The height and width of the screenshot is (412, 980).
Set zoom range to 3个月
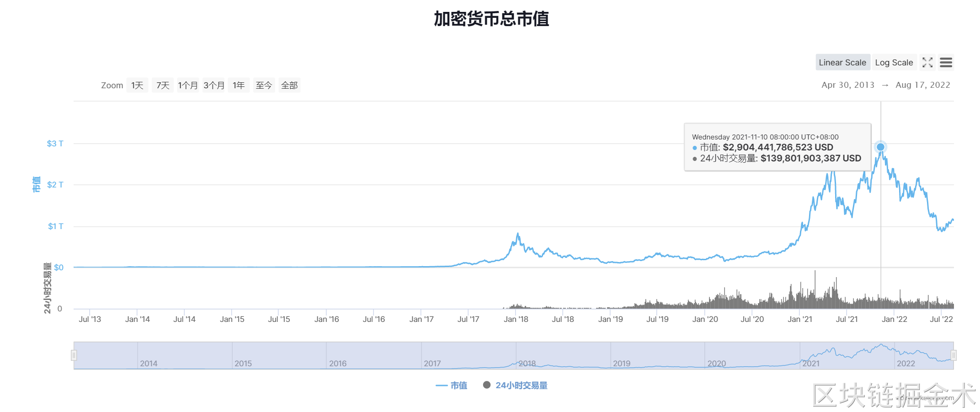coord(214,86)
